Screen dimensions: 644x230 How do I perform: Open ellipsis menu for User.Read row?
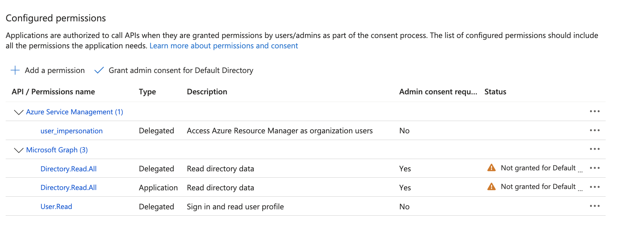[594, 206]
